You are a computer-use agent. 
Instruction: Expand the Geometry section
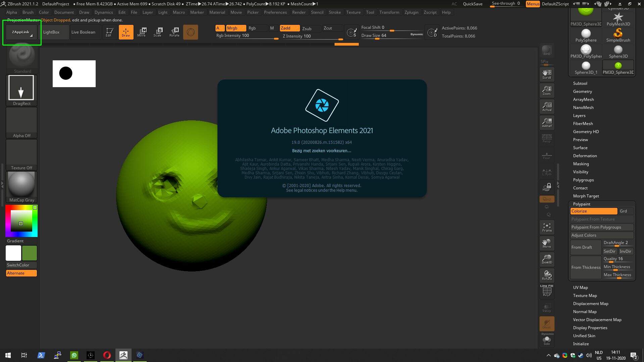pos(582,92)
